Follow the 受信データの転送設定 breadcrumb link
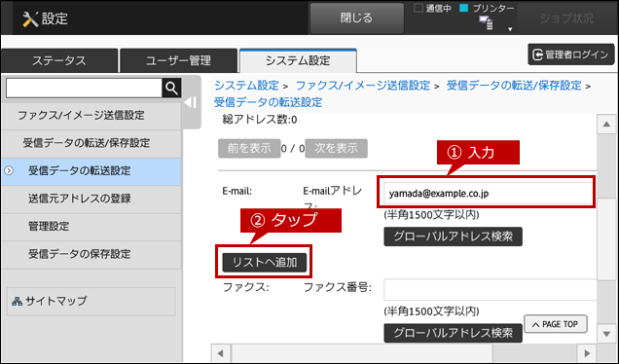 [x=268, y=102]
